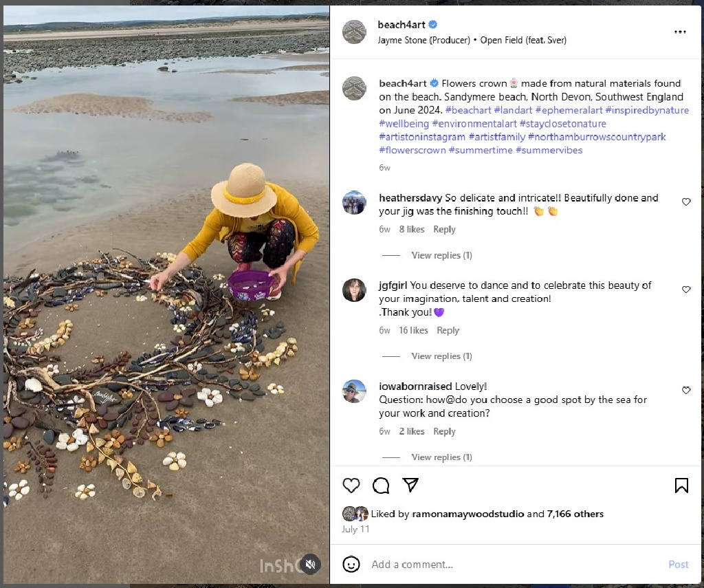The height and width of the screenshot is (588, 704).
Task: Save post with the bookmark icon
Action: (681, 486)
